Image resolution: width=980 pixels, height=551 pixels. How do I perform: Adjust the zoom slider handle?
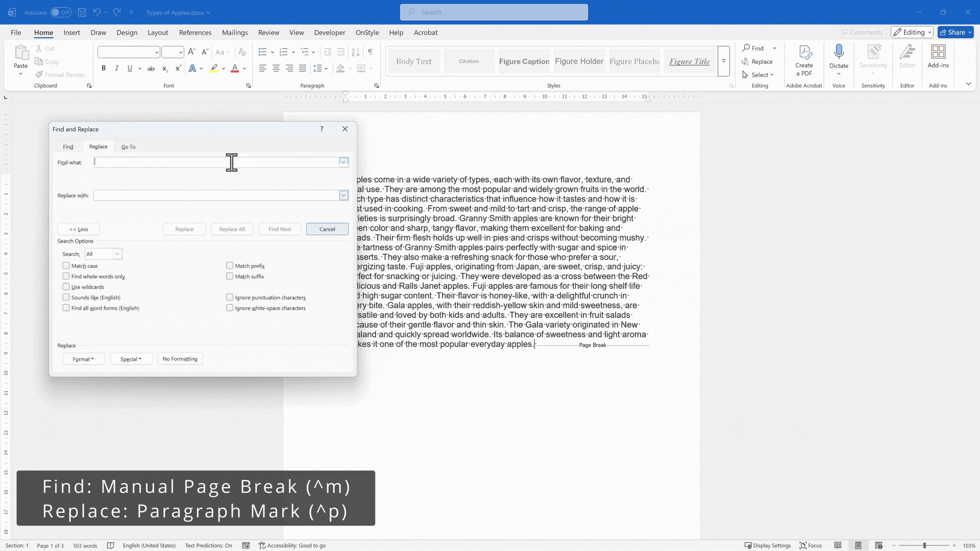click(924, 545)
